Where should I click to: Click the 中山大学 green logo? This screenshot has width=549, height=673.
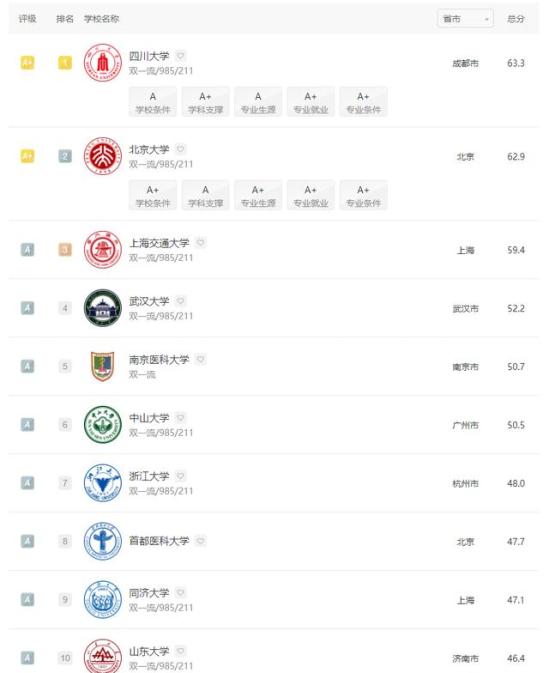pyautogui.click(x=103, y=424)
